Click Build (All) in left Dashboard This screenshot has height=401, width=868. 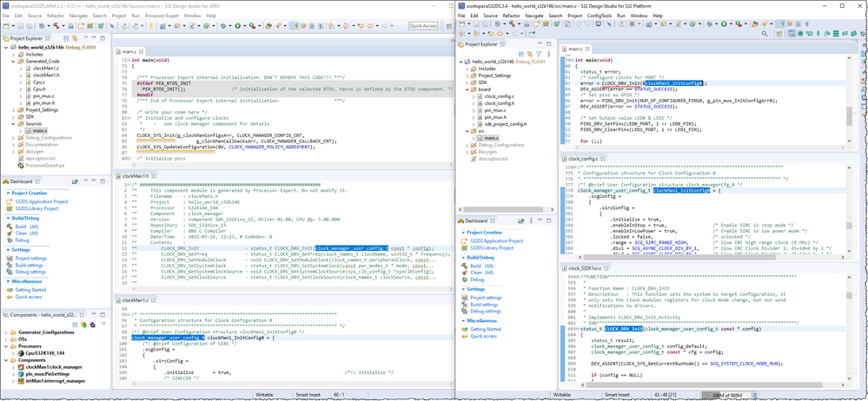26,227
